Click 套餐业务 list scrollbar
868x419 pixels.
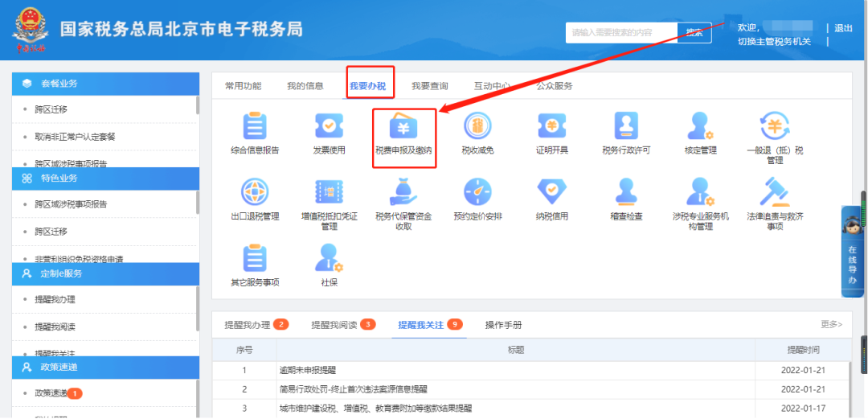[198, 105]
